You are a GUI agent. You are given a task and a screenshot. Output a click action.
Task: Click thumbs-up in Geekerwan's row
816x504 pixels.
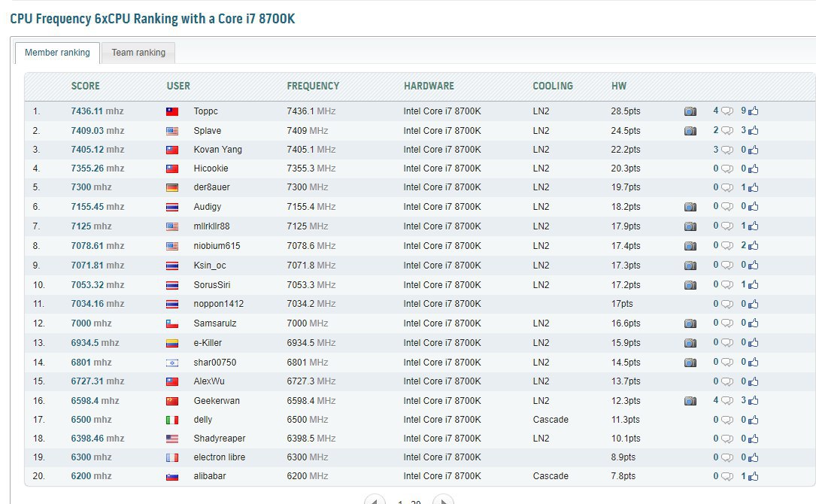[x=753, y=400]
